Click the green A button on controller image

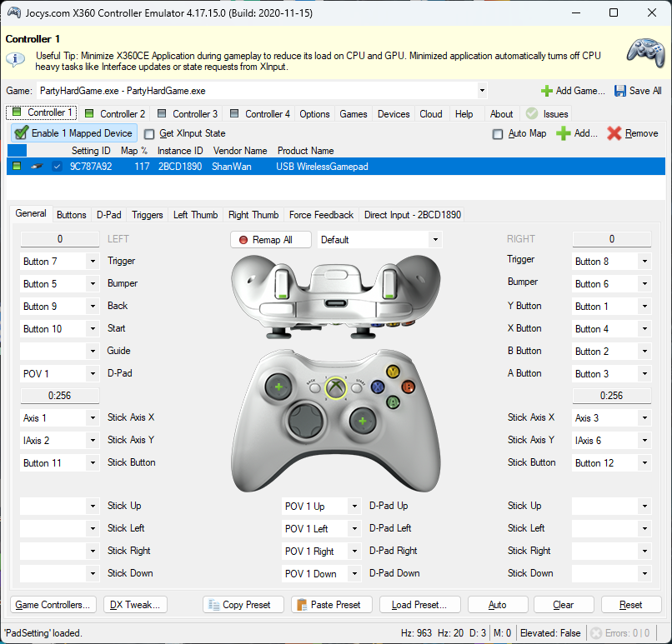(x=393, y=402)
